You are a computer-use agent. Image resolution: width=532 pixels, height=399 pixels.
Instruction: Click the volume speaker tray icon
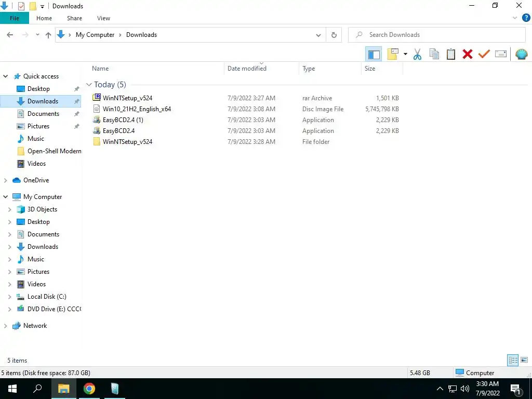pos(465,389)
